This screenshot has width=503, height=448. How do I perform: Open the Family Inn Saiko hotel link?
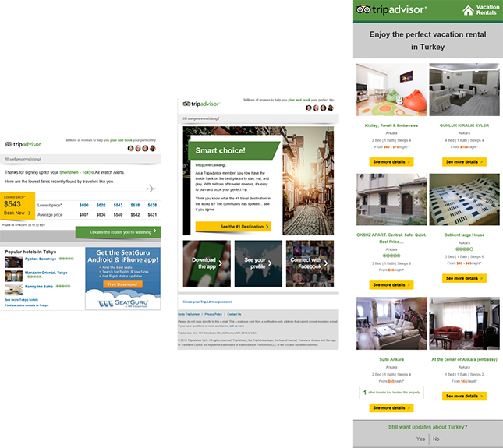click(x=39, y=287)
